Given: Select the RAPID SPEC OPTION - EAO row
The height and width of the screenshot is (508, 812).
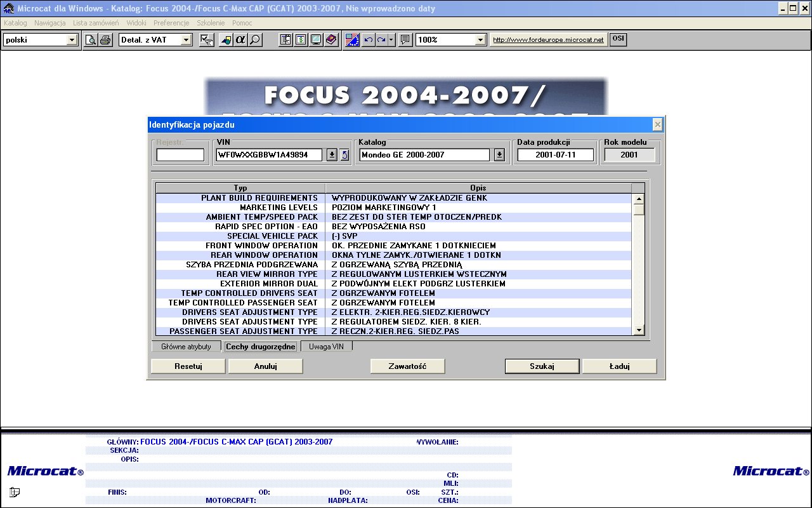Looking at the screenshot, I should coord(394,227).
